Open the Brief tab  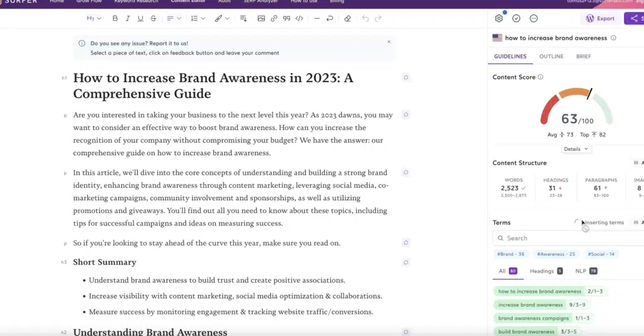[583, 57]
